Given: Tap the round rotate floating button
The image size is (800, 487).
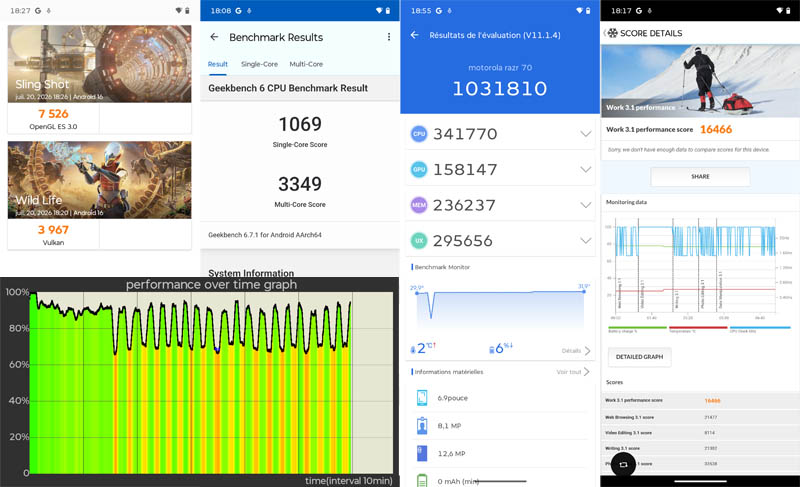Looking at the screenshot, I should click(623, 464).
